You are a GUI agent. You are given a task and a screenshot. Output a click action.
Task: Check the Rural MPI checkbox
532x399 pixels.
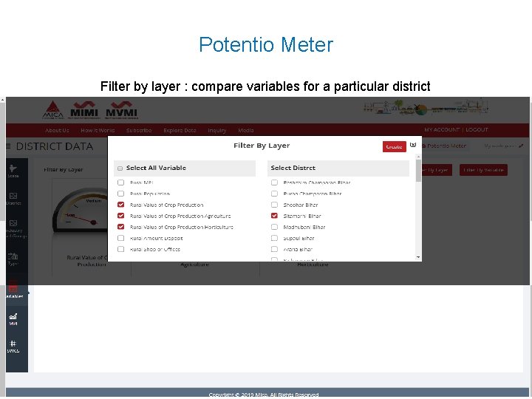pos(120,183)
